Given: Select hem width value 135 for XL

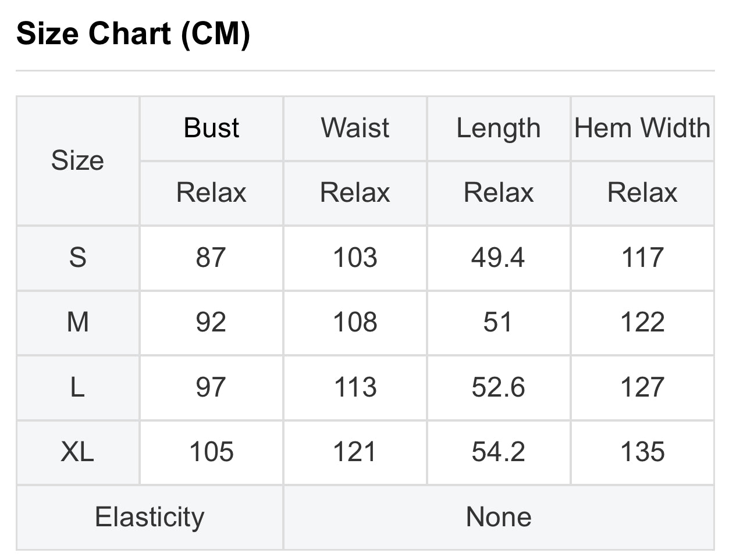Looking at the screenshot, I should pyautogui.click(x=642, y=452).
